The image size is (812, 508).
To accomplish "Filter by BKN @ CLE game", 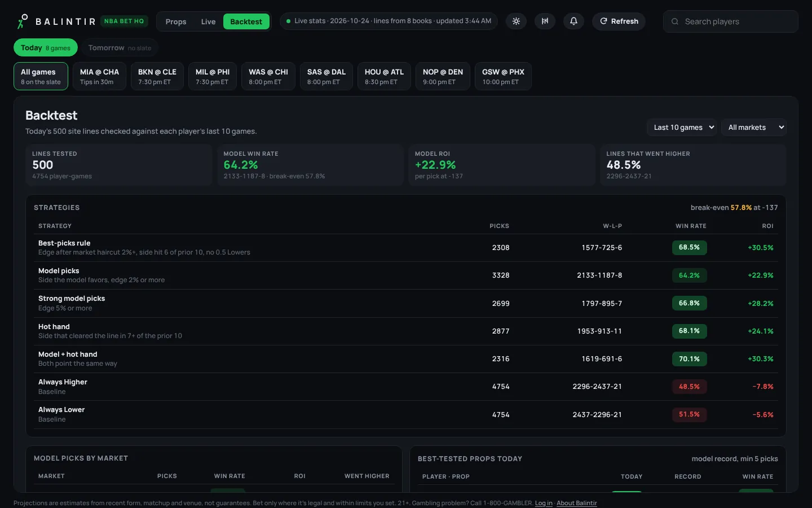I will pos(157,76).
